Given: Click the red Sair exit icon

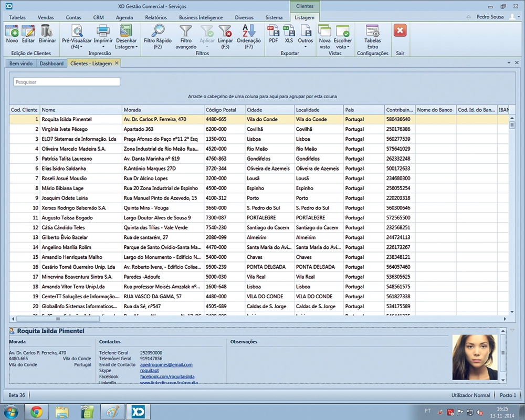Looking at the screenshot, I should point(400,31).
